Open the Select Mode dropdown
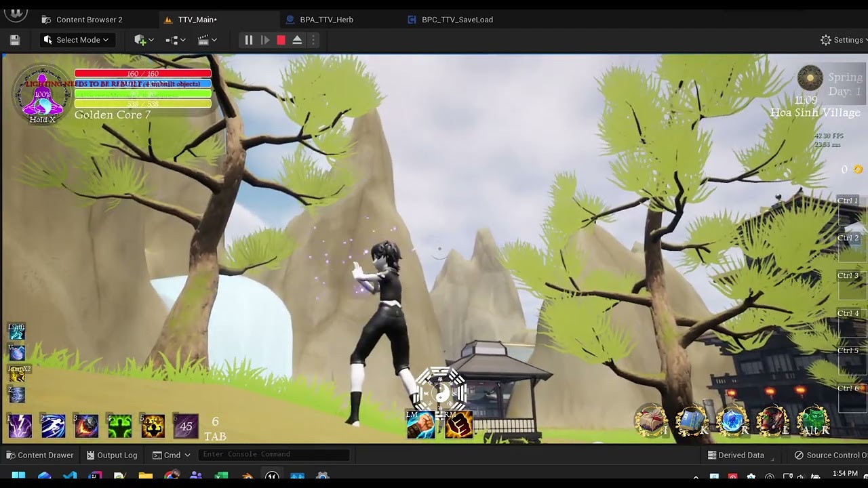 click(x=77, y=40)
